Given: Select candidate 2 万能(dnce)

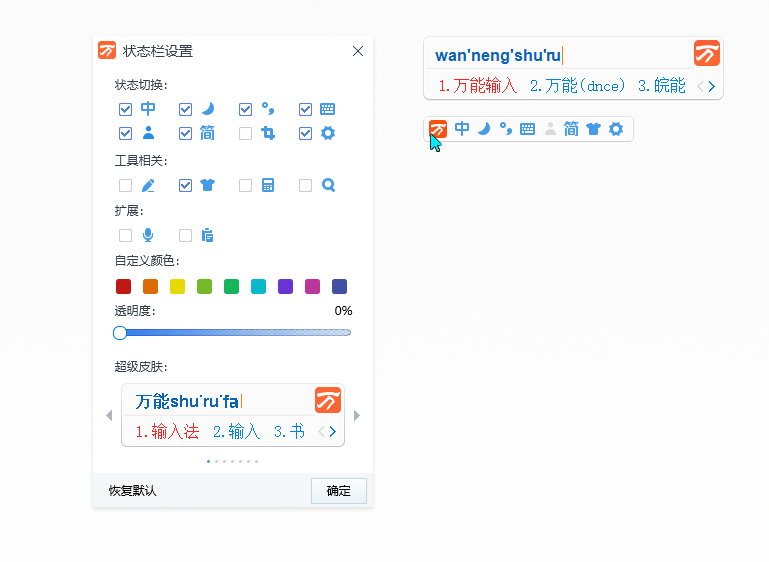Looking at the screenshot, I should [576, 86].
